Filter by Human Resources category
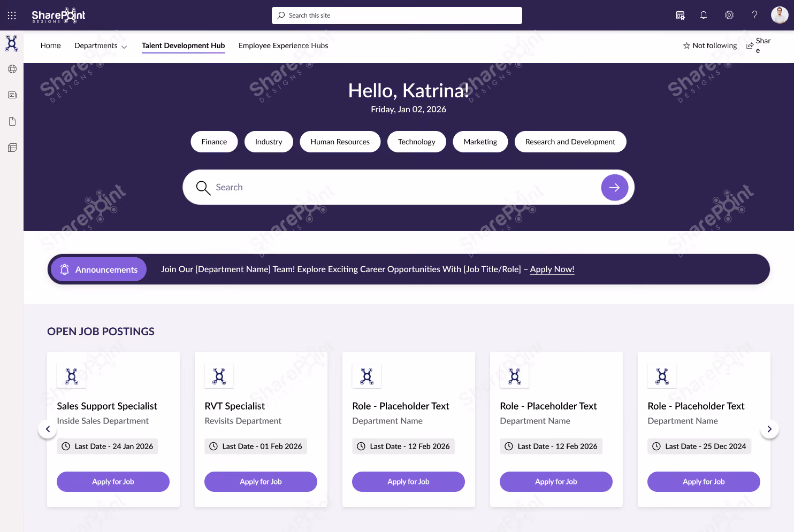Screen dimensions: 794x532 tap(340, 142)
